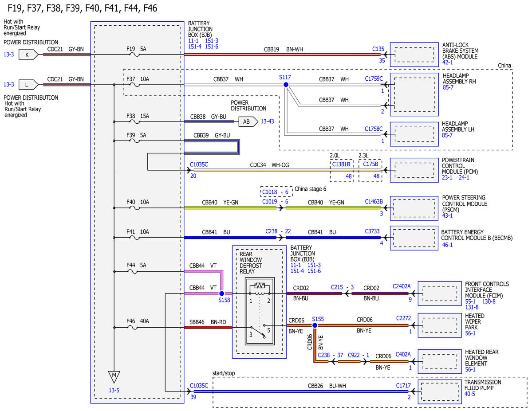Click the S117 splice dot
532x411 pixels.
pyautogui.click(x=286, y=84)
